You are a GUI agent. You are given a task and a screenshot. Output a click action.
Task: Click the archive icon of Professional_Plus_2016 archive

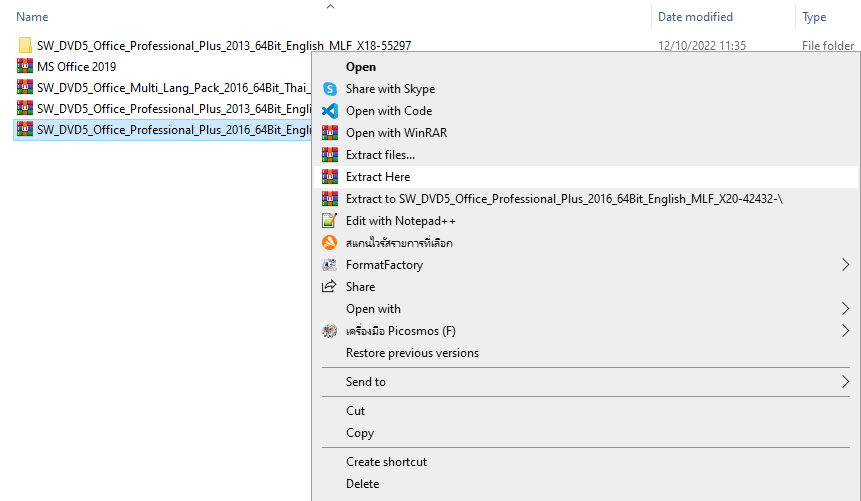25,129
